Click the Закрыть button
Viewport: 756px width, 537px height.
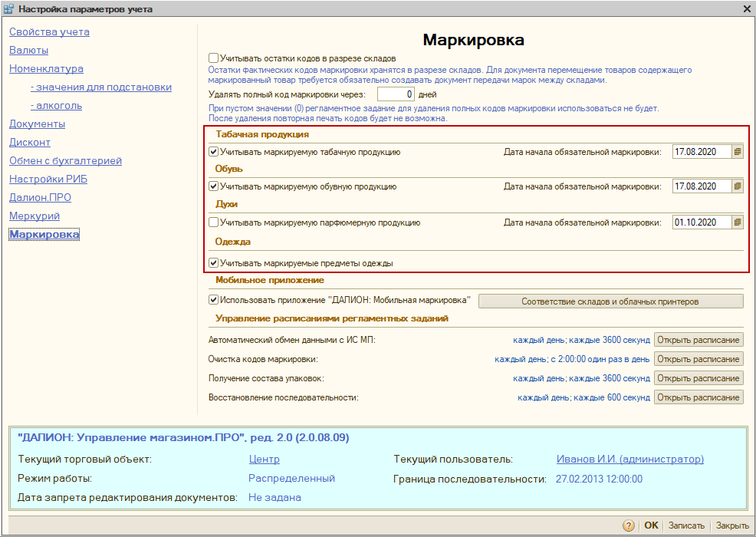pos(732,525)
